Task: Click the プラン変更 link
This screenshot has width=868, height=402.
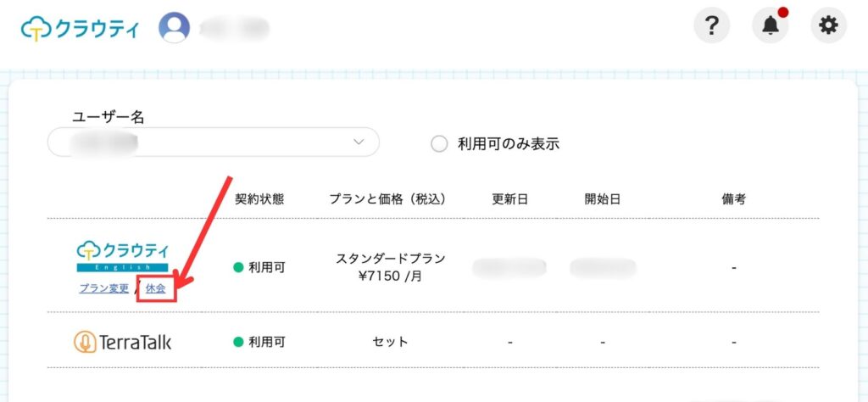Action: pos(103,288)
